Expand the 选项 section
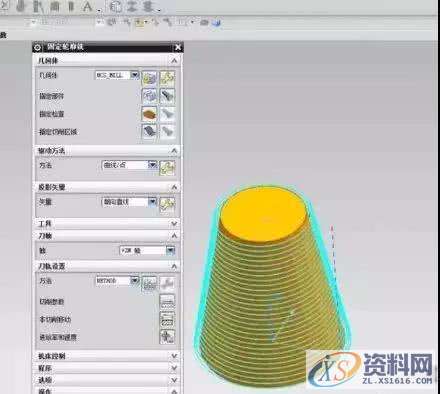The height and width of the screenshot is (394, 440). (174, 380)
